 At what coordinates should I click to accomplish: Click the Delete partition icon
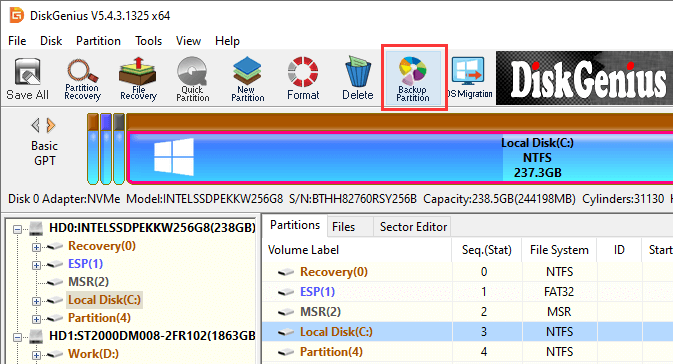(358, 79)
